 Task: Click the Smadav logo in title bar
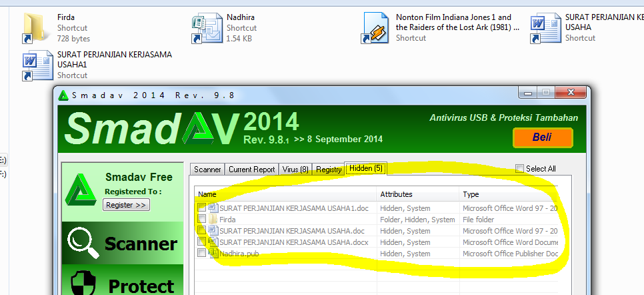click(x=63, y=95)
